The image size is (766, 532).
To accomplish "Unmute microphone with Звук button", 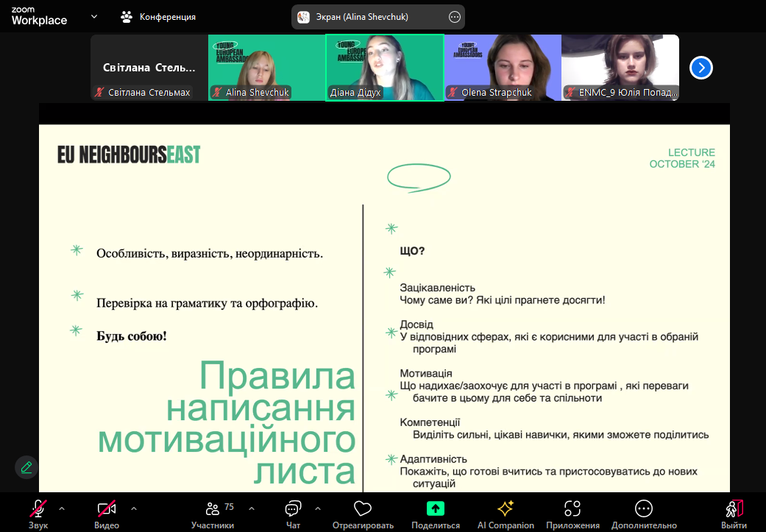I will (38, 508).
